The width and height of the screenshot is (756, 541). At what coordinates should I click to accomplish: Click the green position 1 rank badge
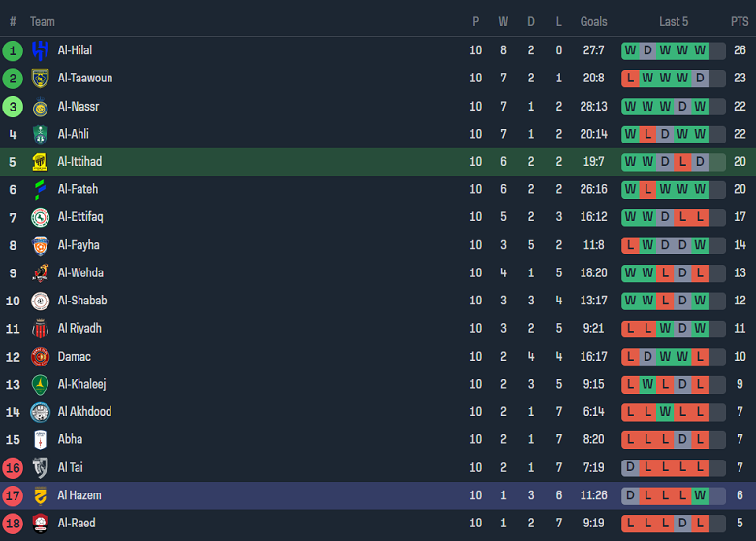click(x=13, y=50)
